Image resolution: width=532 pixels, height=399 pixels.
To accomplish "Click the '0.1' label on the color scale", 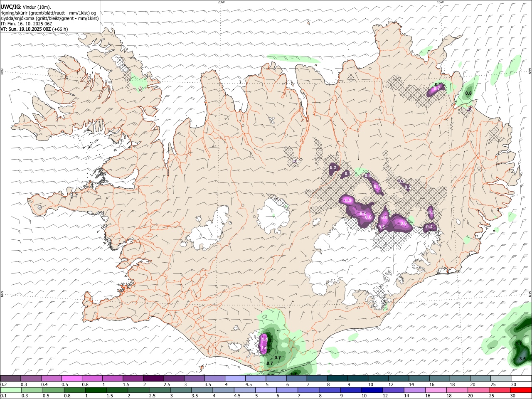I will pos(4,396).
